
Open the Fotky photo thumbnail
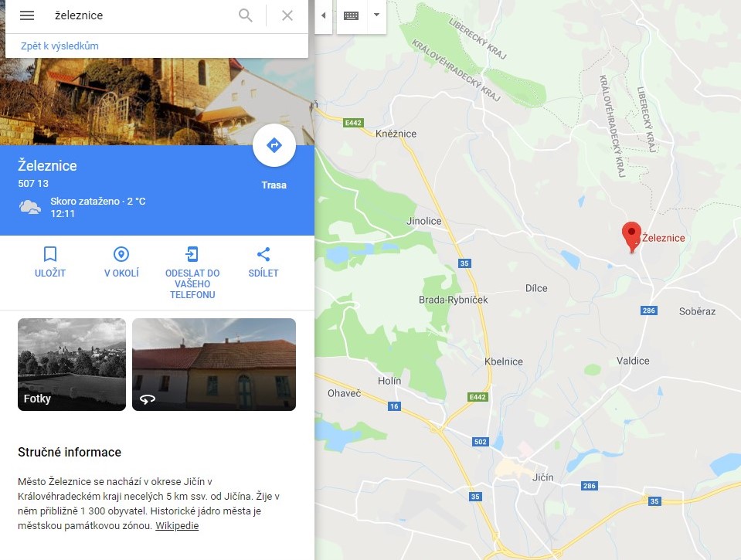pos(72,365)
